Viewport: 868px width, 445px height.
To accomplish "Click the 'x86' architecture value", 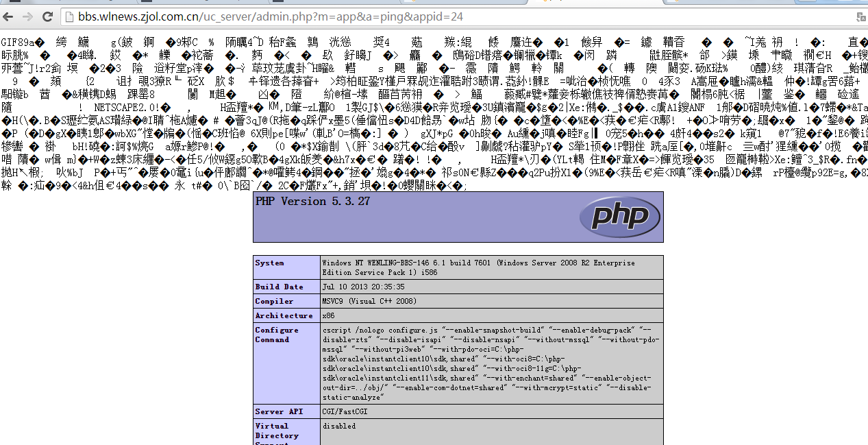I will [x=328, y=315].
